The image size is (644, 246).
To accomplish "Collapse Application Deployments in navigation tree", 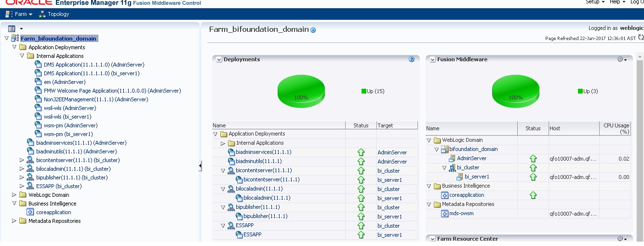I will click(x=14, y=47).
